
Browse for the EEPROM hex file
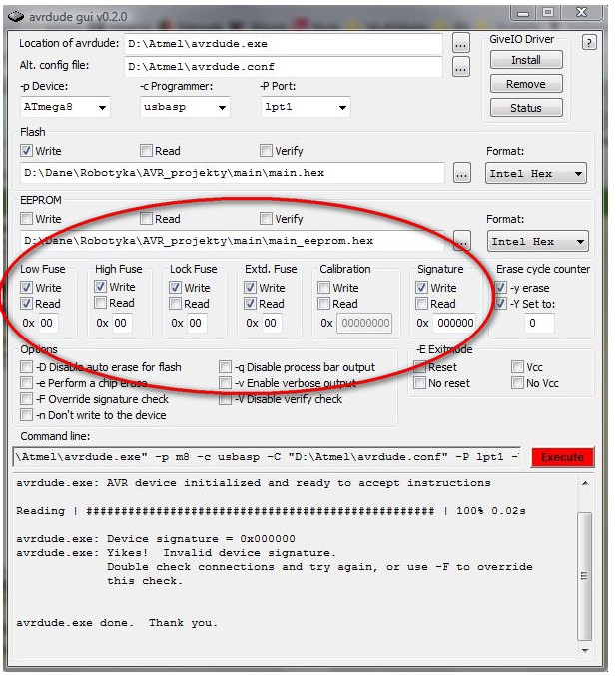point(461,241)
